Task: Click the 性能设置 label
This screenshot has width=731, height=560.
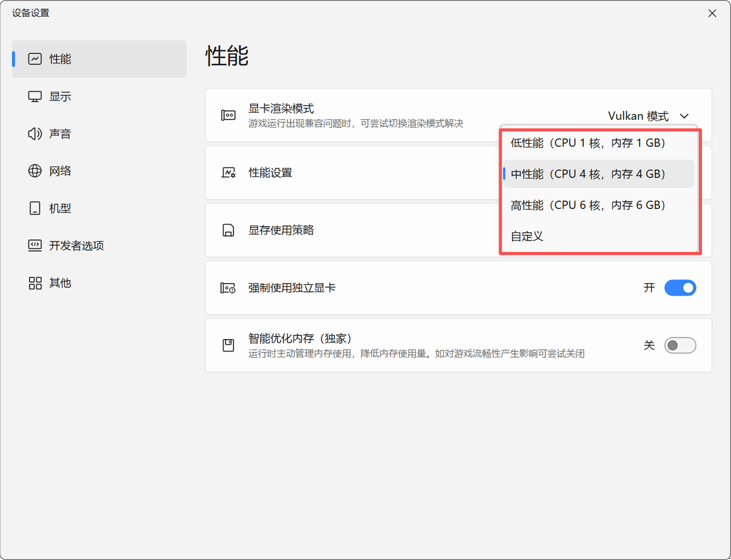Action: [270, 172]
